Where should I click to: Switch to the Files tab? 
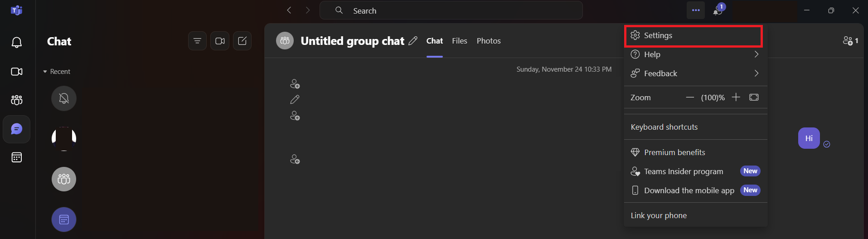tap(460, 41)
